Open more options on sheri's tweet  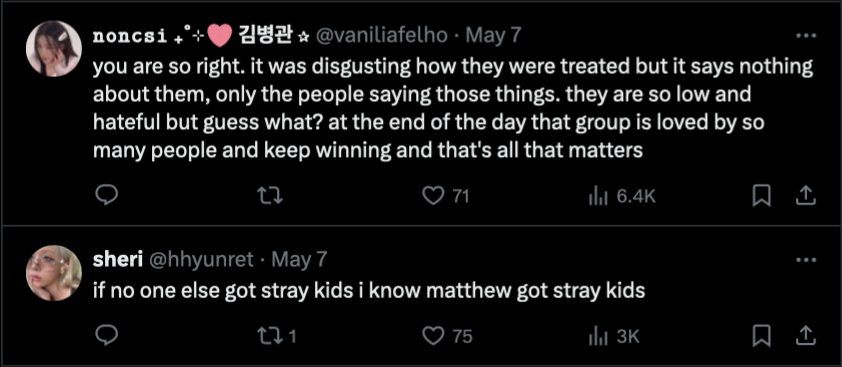[x=805, y=260]
